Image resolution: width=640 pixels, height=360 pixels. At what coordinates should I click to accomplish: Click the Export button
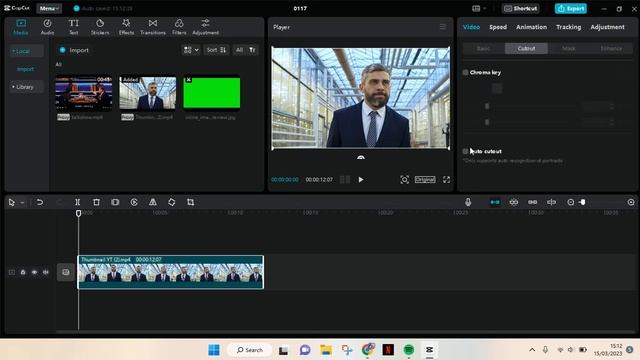click(571, 8)
